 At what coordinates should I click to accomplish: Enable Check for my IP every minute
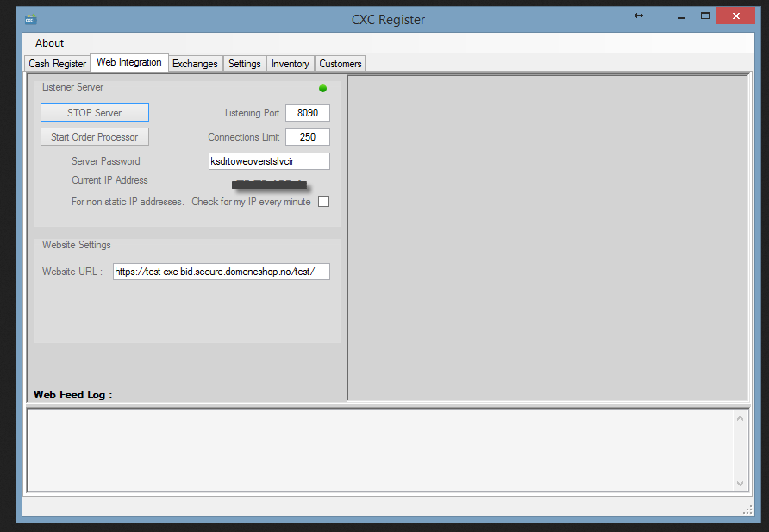[323, 202]
